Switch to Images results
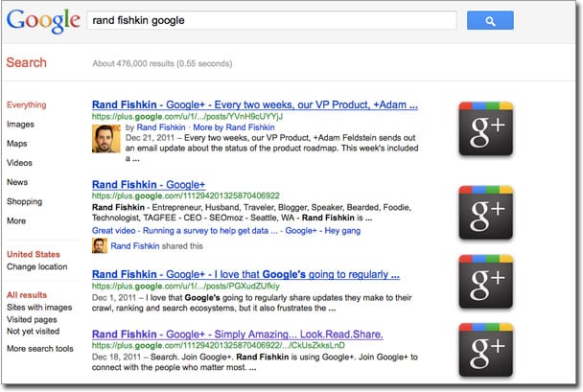Viewport: 583px width, 392px height. click(20, 124)
